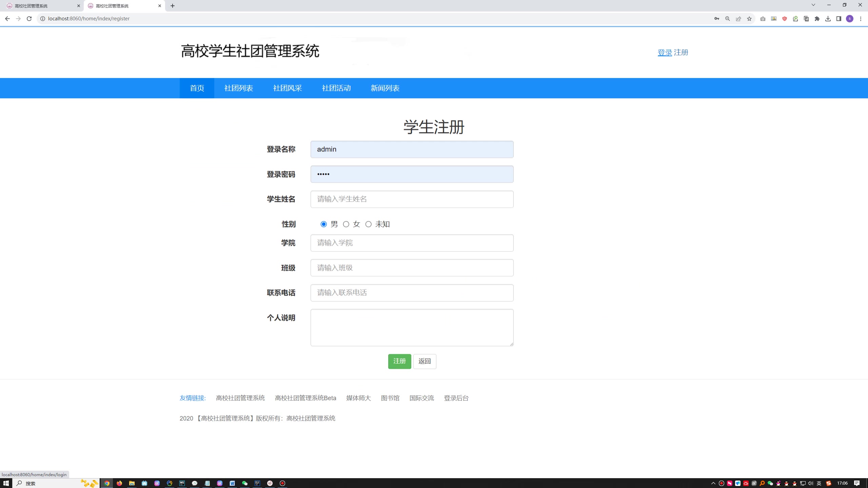This screenshot has height=488, width=868.
Task: Open 登录后台 footer link
Action: click(456, 398)
